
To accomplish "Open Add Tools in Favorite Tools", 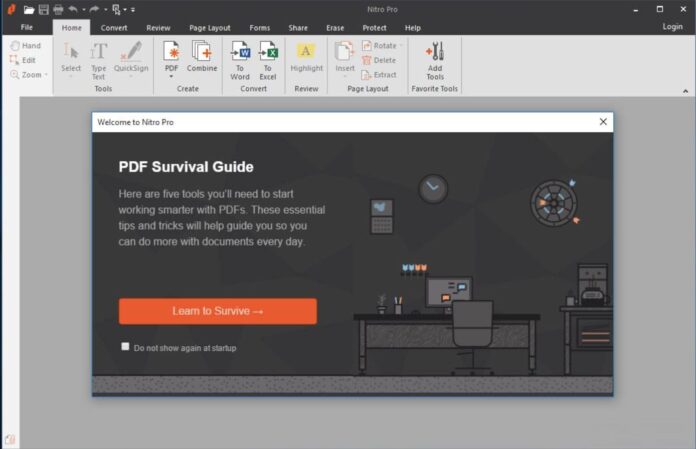I will tap(435, 56).
